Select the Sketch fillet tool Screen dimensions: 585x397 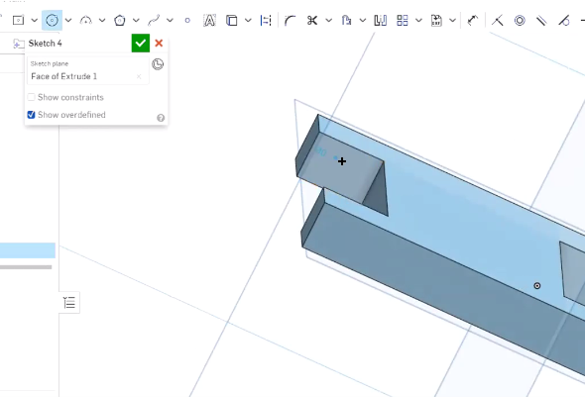[x=290, y=20]
